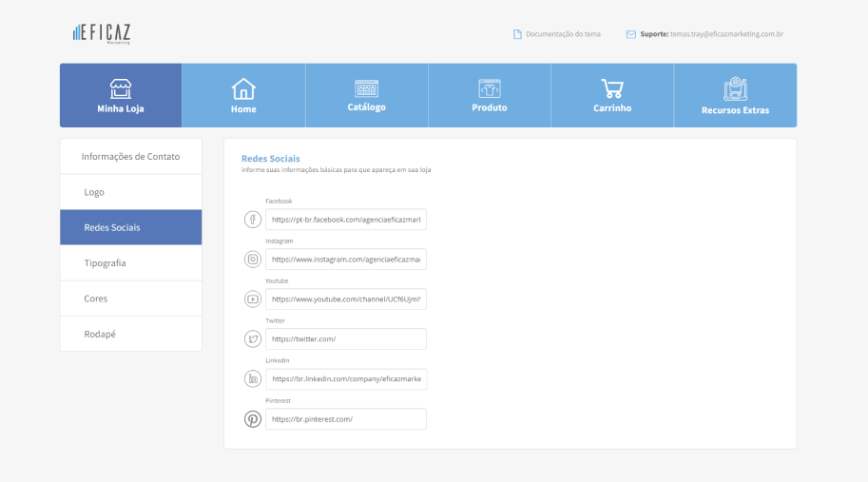
Task: Focus the Pinterest URL field
Action: coord(346,419)
